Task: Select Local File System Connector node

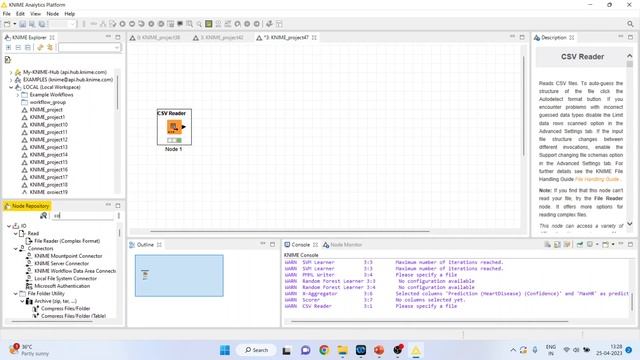Action: pyautogui.click(x=65, y=278)
